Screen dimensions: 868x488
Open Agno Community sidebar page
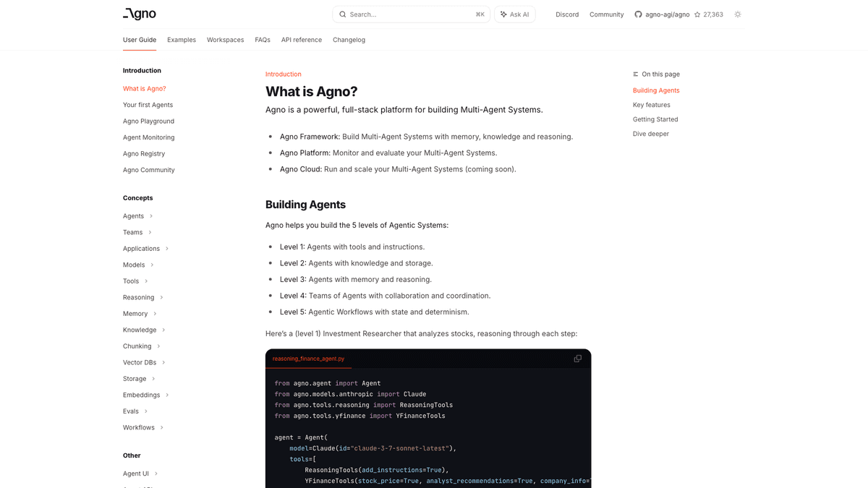tap(149, 170)
